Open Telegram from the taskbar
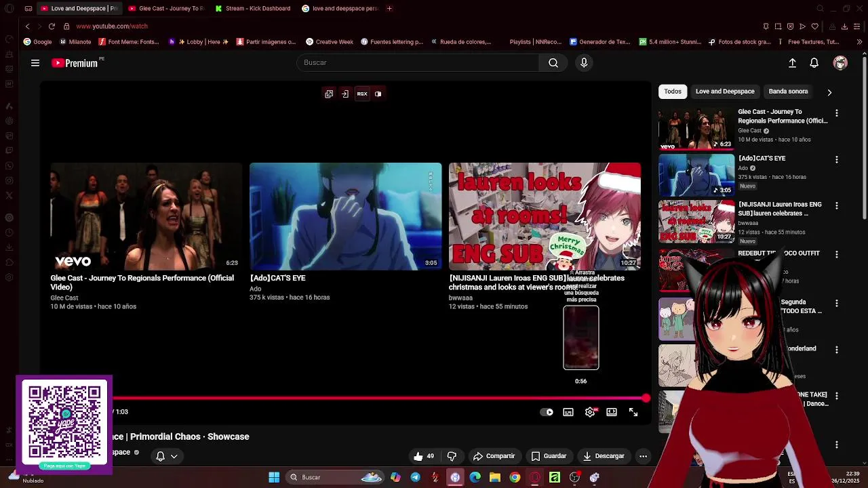Image resolution: width=868 pixels, height=488 pixels. (416, 477)
